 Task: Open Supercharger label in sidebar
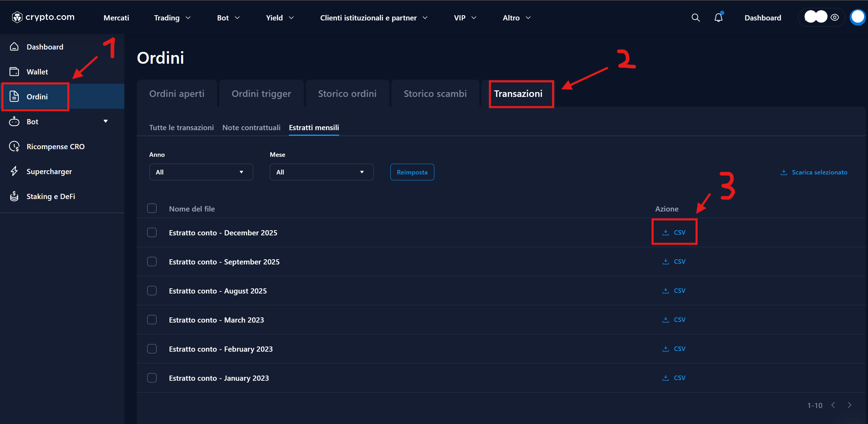coord(49,171)
